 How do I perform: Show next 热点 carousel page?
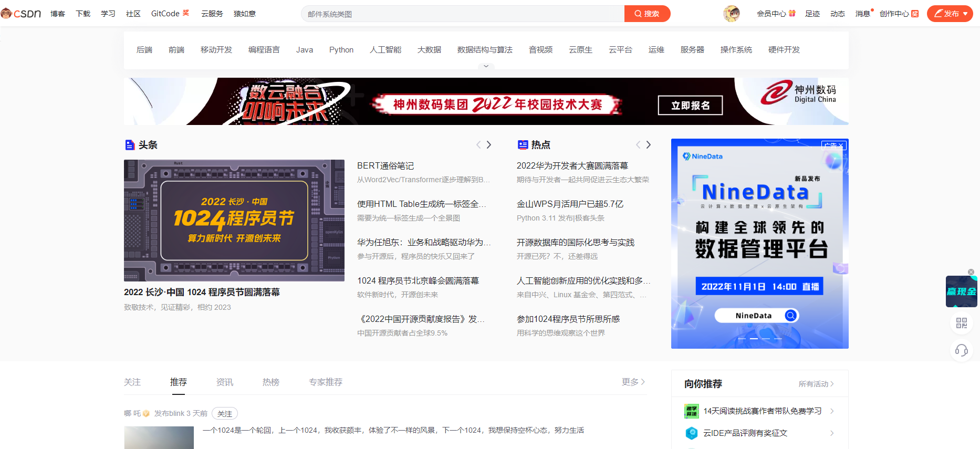click(x=649, y=144)
